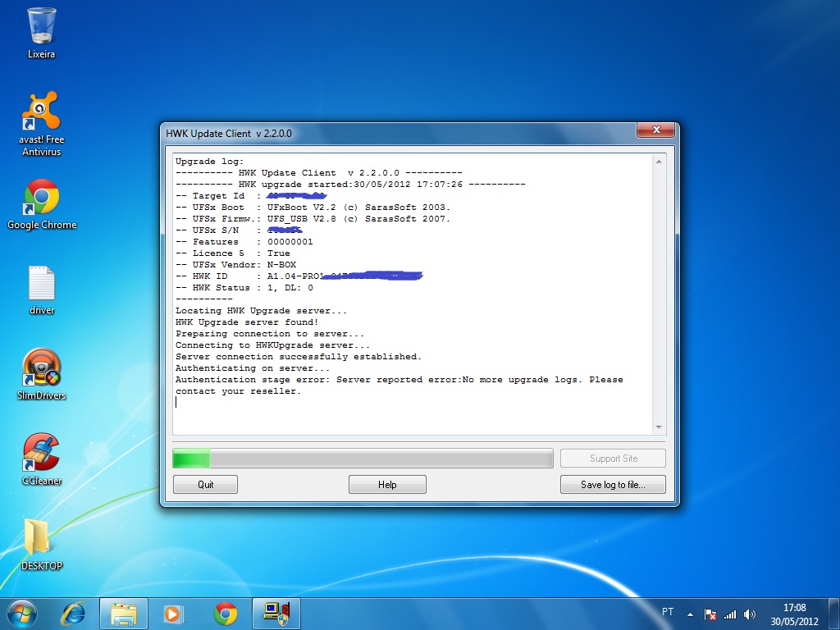Click the 'HWK Status : 1, DL: 0' line
840x630 pixels.
(244, 288)
